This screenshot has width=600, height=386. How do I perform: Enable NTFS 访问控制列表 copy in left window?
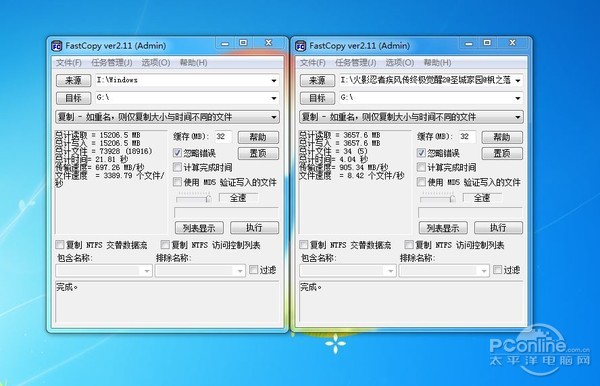(165, 245)
